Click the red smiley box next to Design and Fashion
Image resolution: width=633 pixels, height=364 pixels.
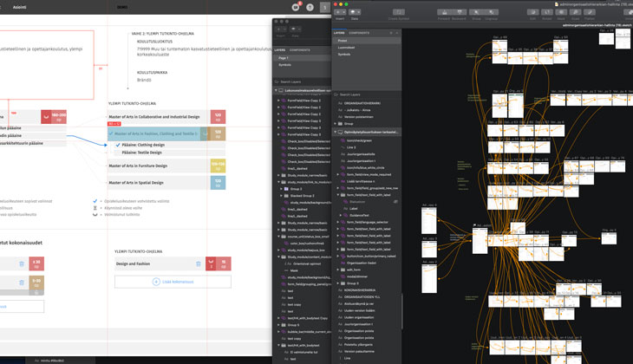pos(211,263)
